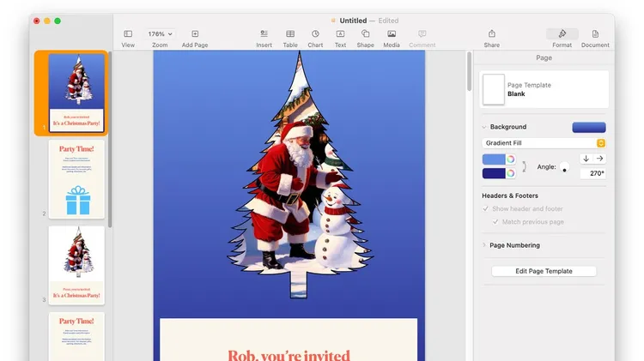Select the Blank page template thumbnail

click(493, 89)
